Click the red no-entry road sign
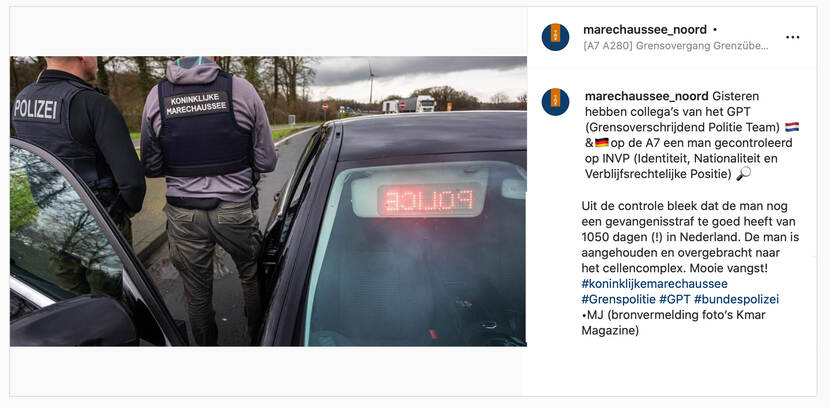 coord(324,105)
